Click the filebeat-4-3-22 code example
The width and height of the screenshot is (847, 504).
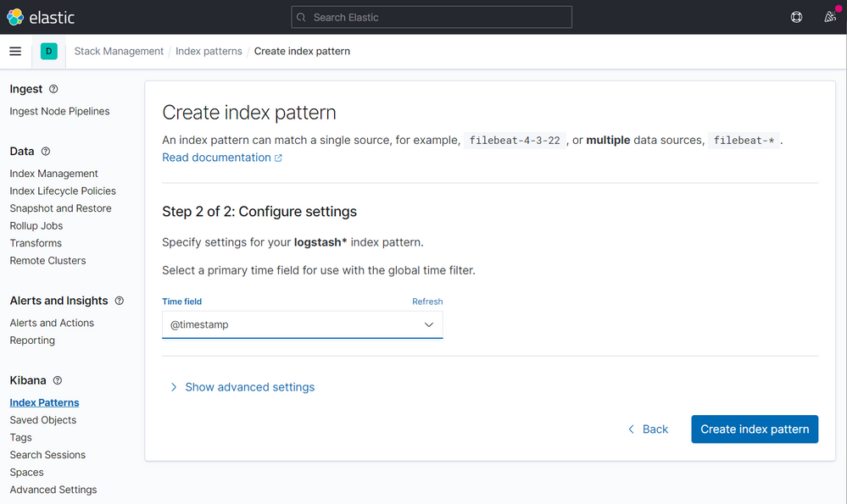[x=515, y=141]
